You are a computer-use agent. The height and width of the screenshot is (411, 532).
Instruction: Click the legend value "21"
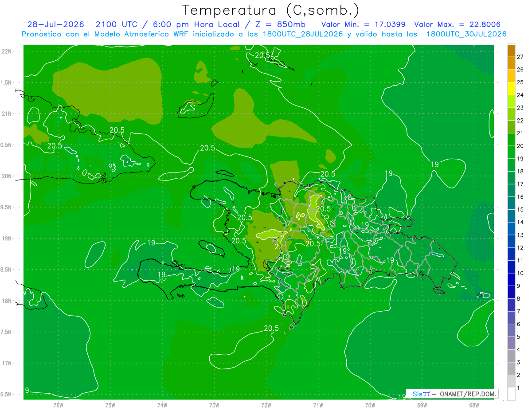520,133
